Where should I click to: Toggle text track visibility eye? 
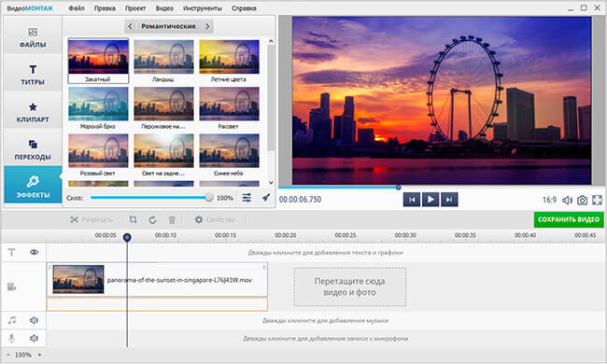click(34, 252)
